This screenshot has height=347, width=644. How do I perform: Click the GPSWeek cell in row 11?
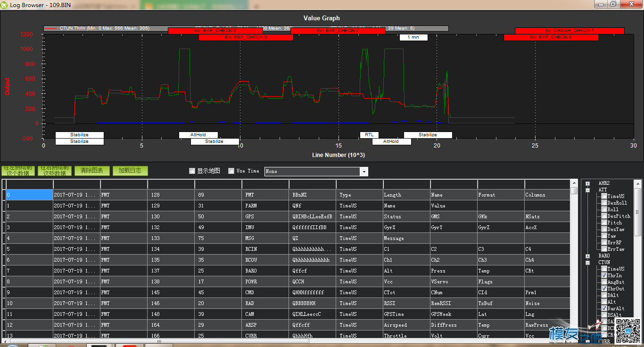[x=454, y=314]
